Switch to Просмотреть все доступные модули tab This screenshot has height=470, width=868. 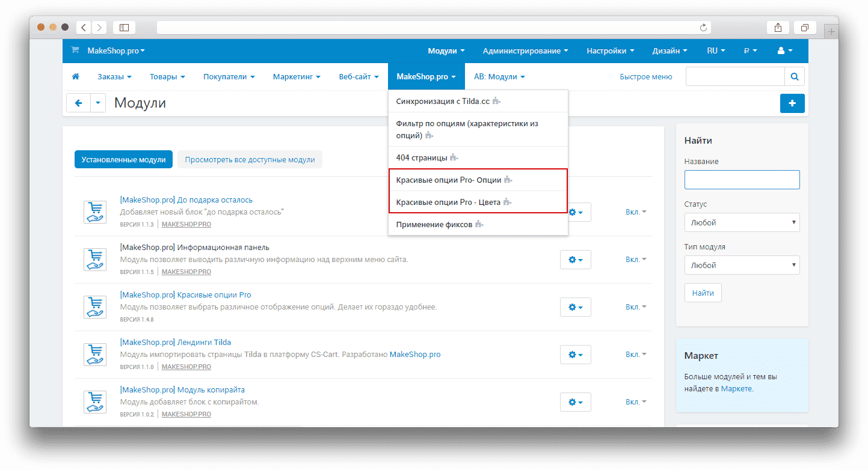point(250,159)
